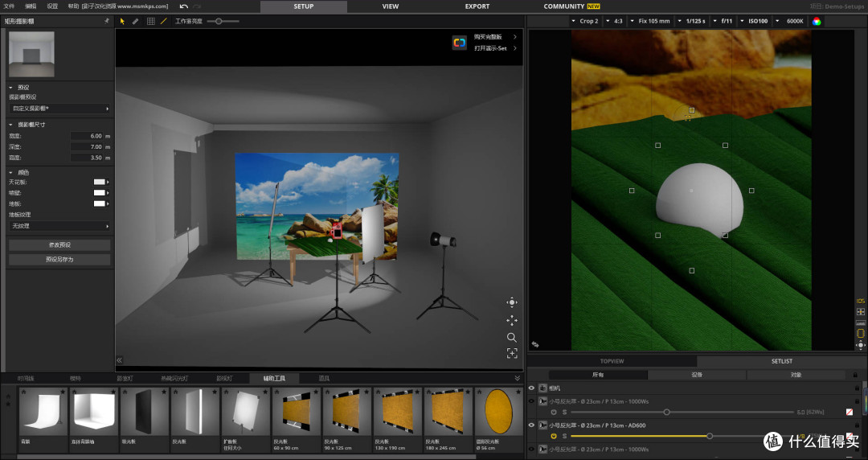The height and width of the screenshot is (460, 868).
Task: Pin the 矩形摄影棚 panel
Action: point(107,21)
